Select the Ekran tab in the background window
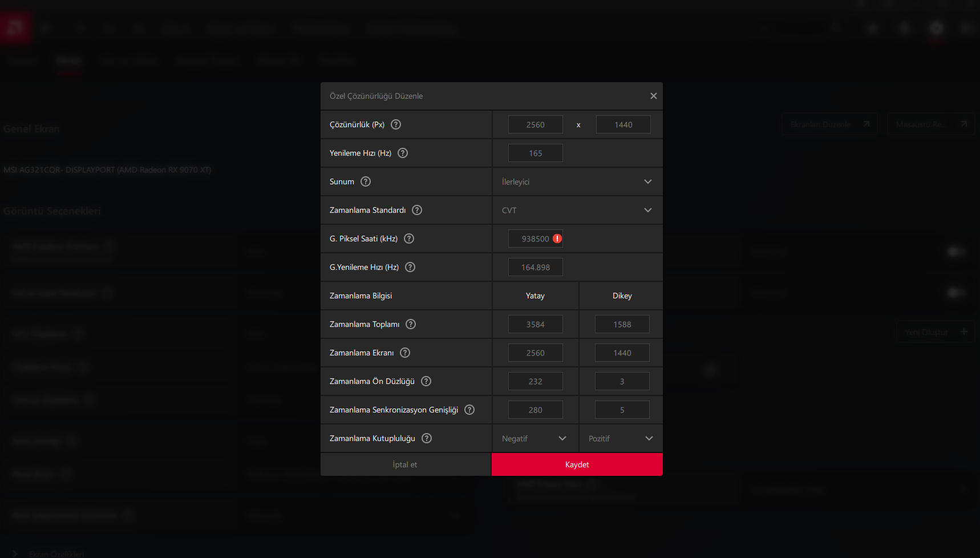The image size is (980, 558). (x=69, y=60)
